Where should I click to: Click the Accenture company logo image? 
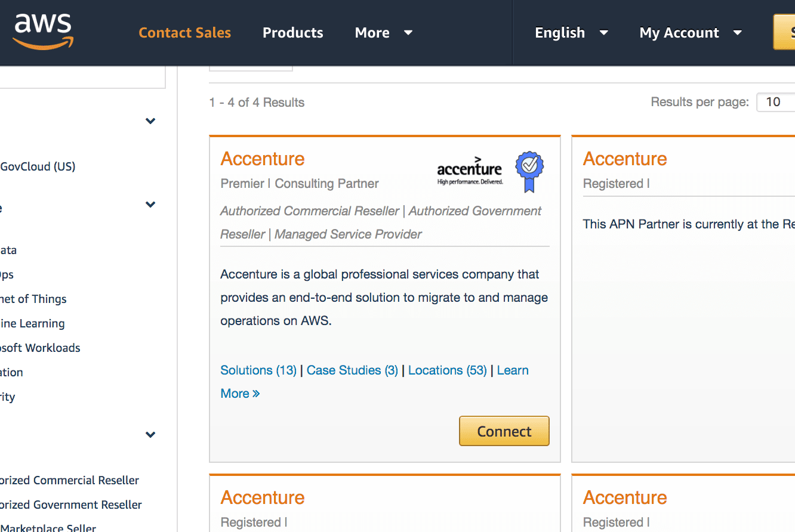[470, 170]
